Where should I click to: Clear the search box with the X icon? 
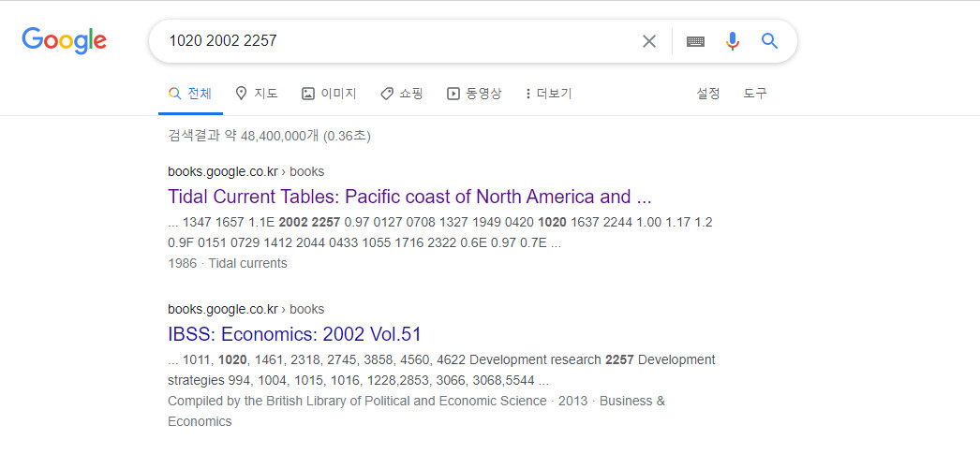(649, 41)
